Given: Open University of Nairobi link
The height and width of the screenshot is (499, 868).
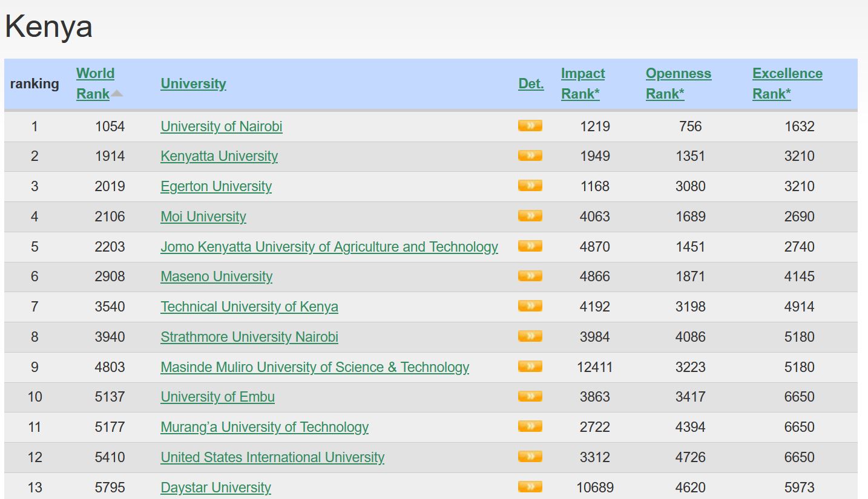Looking at the screenshot, I should coord(222,126).
